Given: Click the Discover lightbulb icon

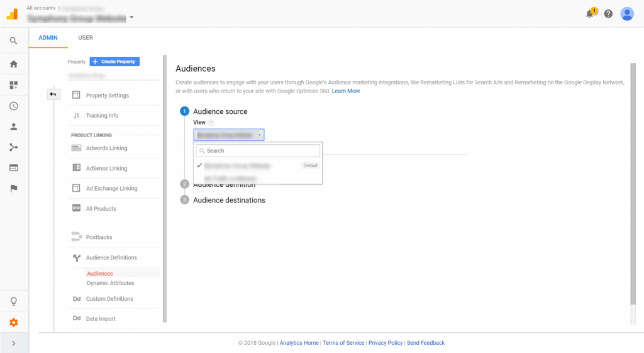Looking at the screenshot, I should (x=13, y=301).
